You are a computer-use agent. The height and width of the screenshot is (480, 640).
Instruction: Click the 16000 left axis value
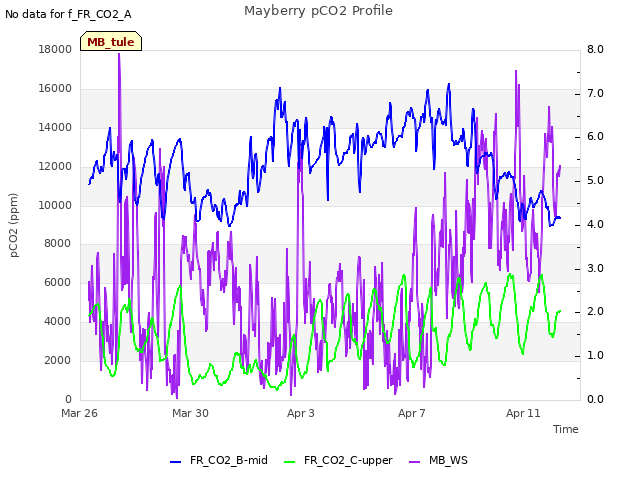[x=55, y=88]
